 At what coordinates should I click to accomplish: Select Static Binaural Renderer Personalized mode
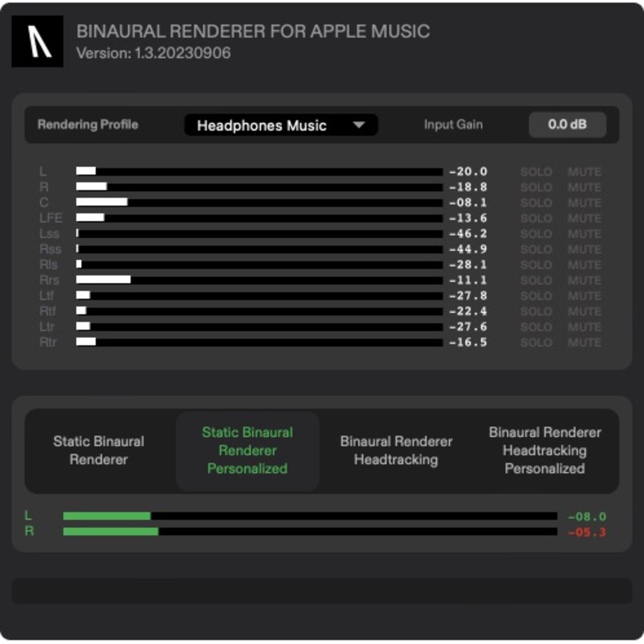point(247,451)
